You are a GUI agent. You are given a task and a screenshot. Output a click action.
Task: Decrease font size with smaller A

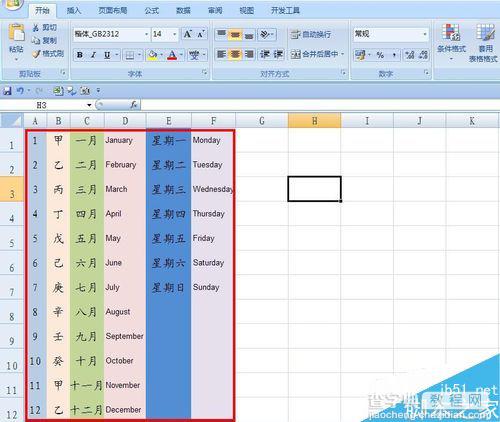201,34
